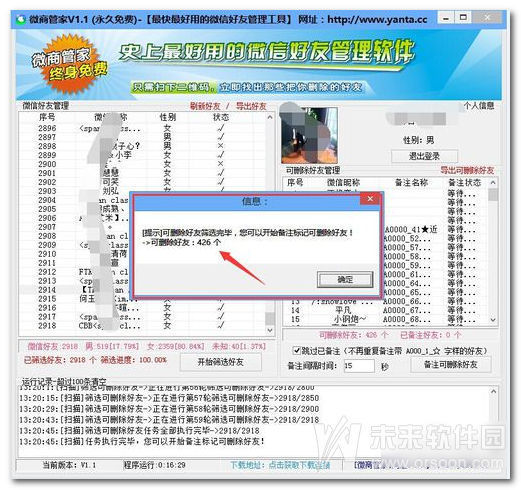Image resolution: width=521 pixels, height=490 pixels.
Task: Click the 刷新好友 link
Action: click(205, 106)
